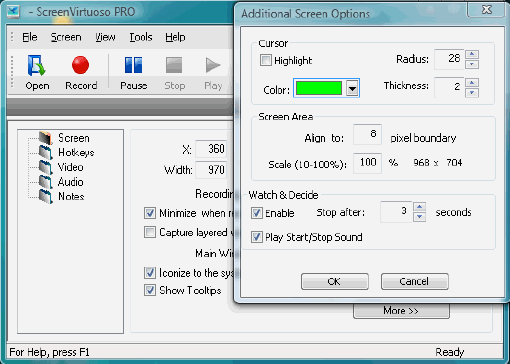Click the green cursor color swatch
The height and width of the screenshot is (364, 510).
[x=319, y=88]
